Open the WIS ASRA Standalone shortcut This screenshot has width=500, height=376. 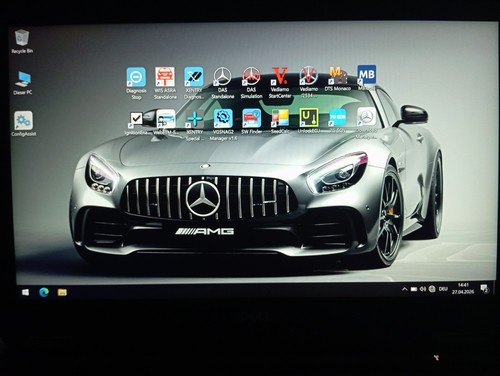point(165,83)
